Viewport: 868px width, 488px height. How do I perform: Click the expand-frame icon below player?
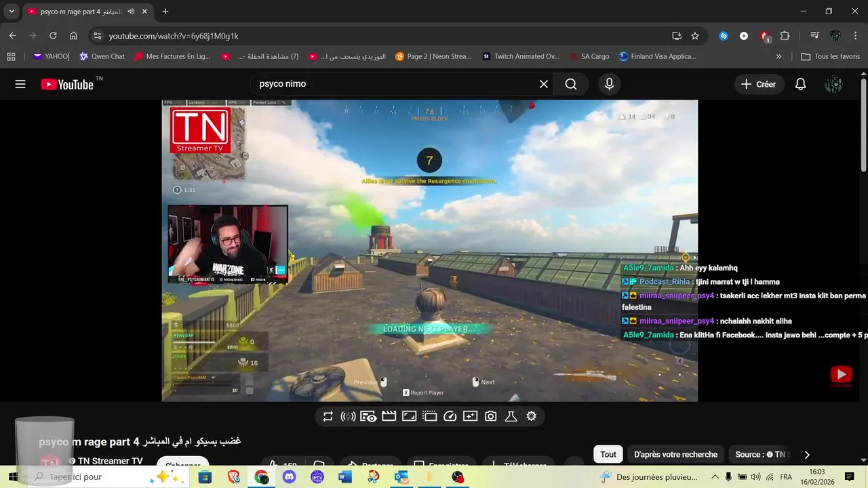(409, 416)
